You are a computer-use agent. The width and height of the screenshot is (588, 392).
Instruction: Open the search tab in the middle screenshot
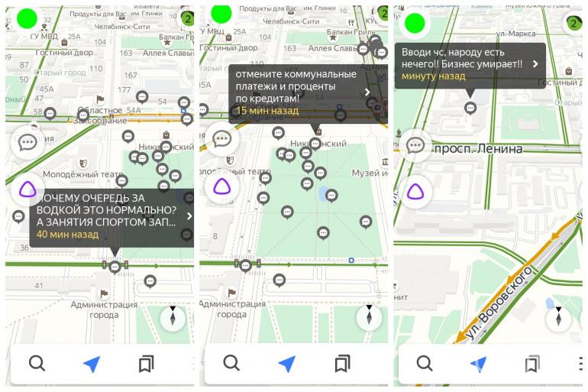(x=231, y=363)
